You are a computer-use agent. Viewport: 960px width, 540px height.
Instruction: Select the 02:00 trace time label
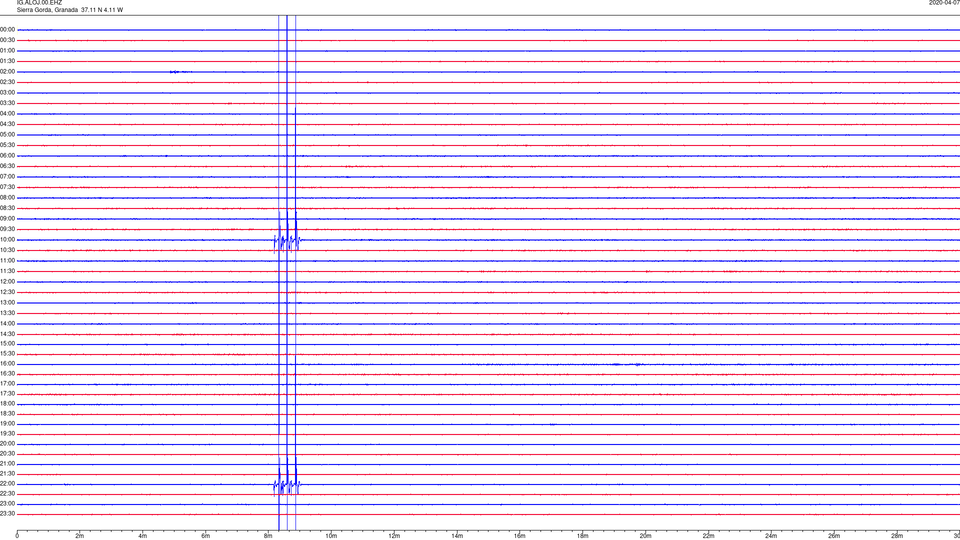(7, 72)
